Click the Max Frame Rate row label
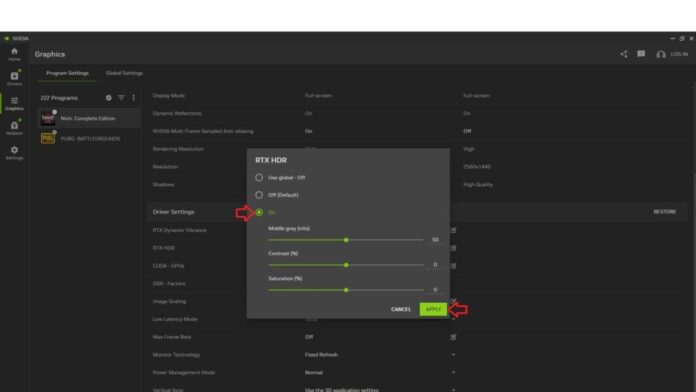 pyautogui.click(x=172, y=337)
